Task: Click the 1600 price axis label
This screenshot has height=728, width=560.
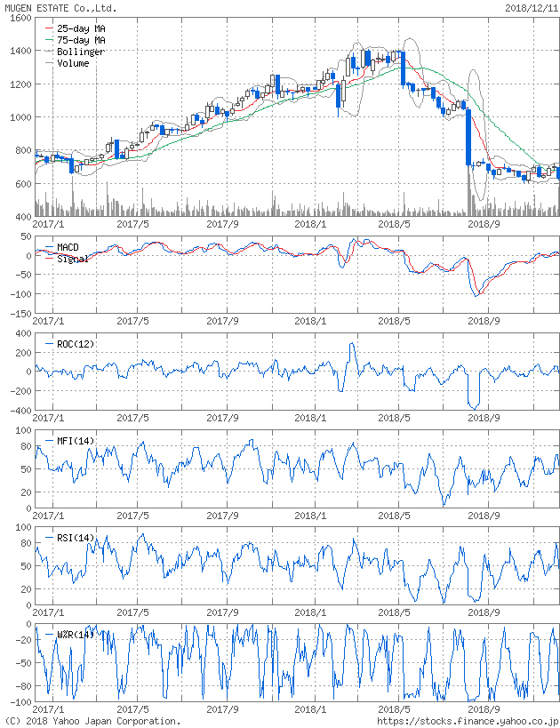Action: tap(18, 18)
